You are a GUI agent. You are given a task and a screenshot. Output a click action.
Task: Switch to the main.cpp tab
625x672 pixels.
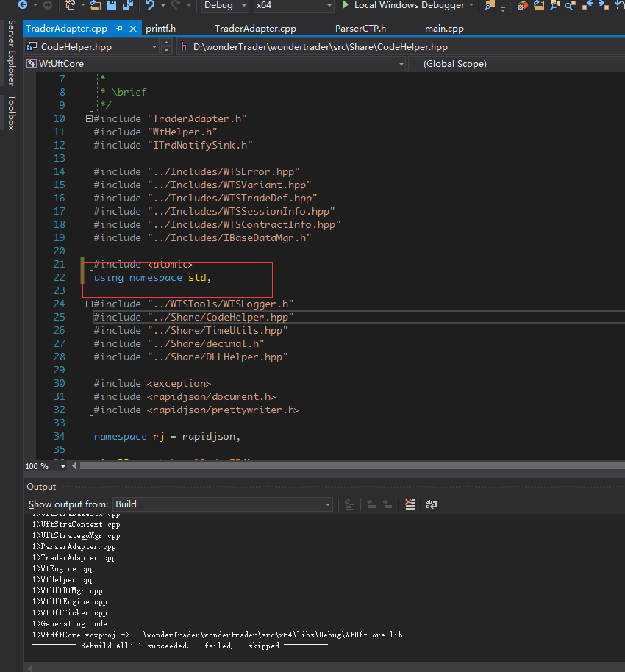click(x=444, y=29)
